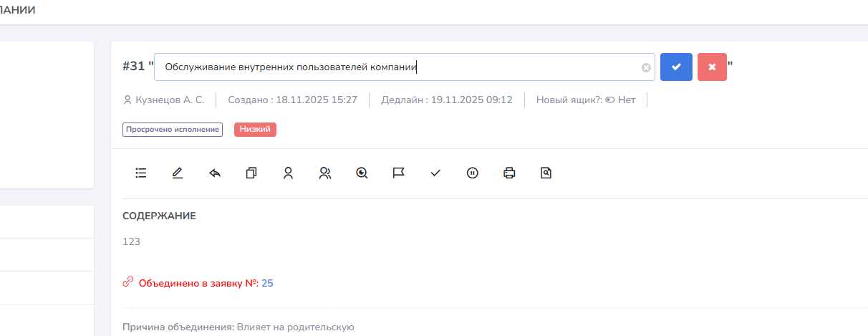Click the multiple users icon
This screenshot has height=336, width=868.
[325, 173]
